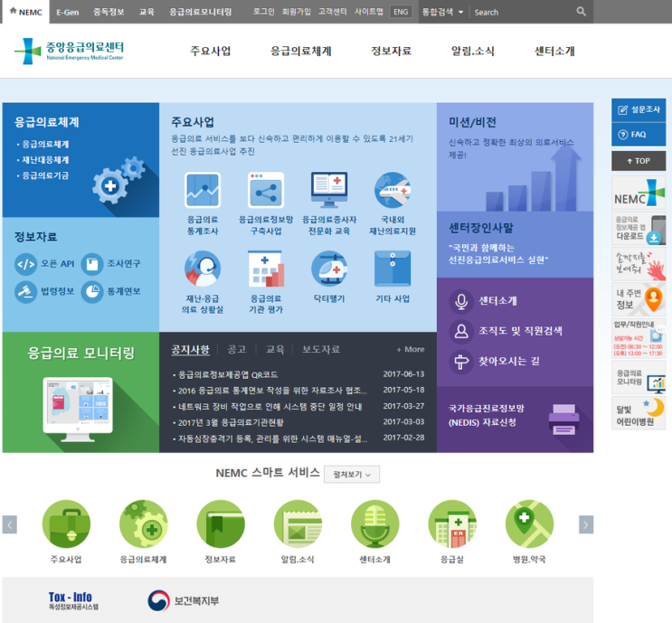Open the 주요사업 main menu
This screenshot has height=623, width=672.
coord(211,51)
